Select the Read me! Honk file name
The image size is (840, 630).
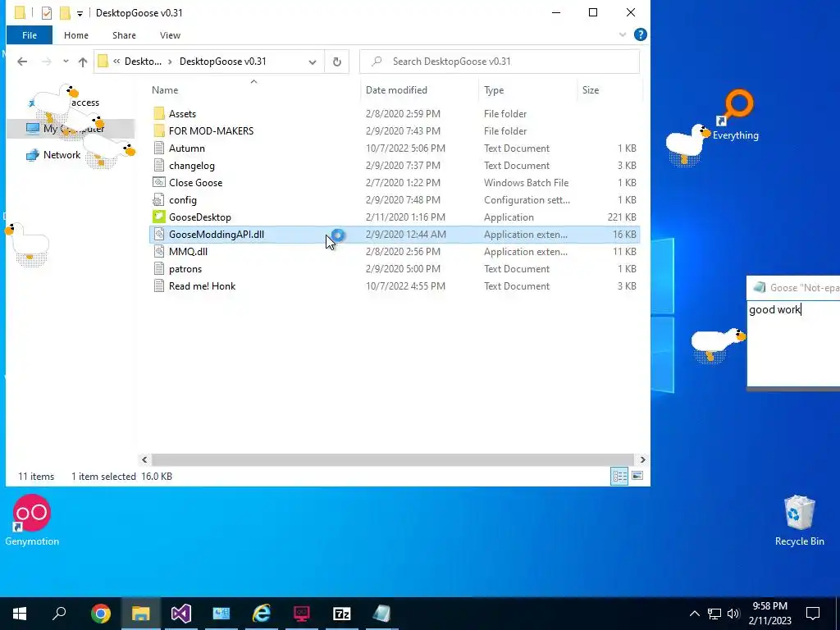tap(202, 286)
